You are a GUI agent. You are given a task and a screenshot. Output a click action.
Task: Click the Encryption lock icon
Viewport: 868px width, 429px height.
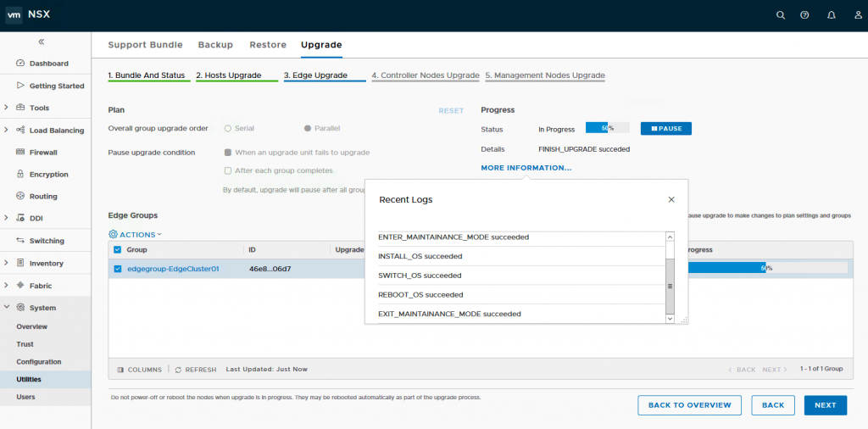(20, 174)
